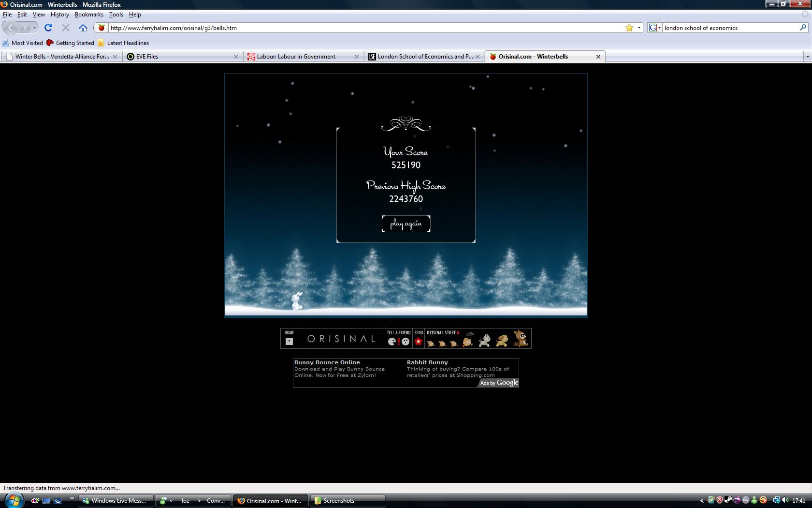Expand hidden Quick Launch items chevron
This screenshot has height=508, width=812.
(72, 498)
